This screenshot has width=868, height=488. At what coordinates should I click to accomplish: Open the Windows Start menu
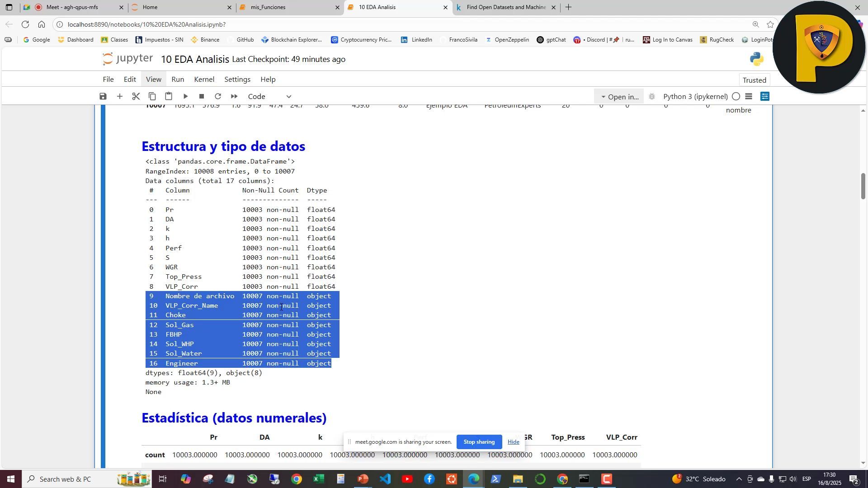point(11,479)
